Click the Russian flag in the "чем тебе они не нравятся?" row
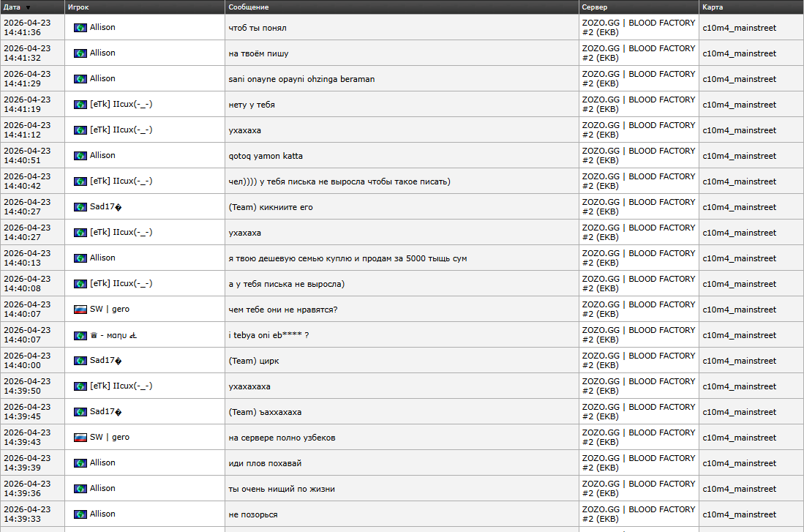The image size is (804, 532). (x=80, y=310)
